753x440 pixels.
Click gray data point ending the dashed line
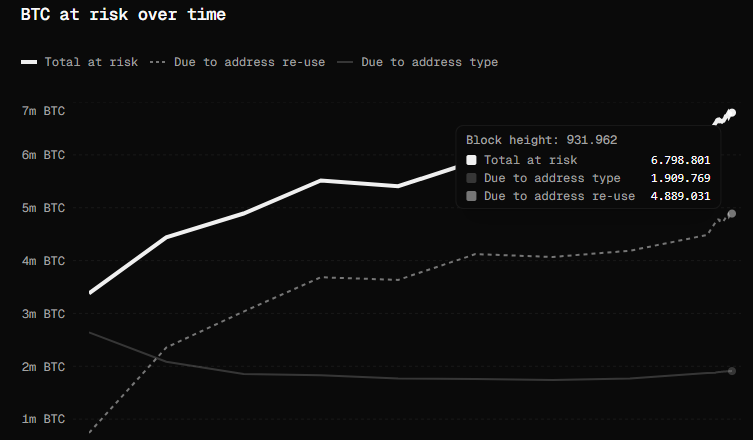[x=732, y=214]
